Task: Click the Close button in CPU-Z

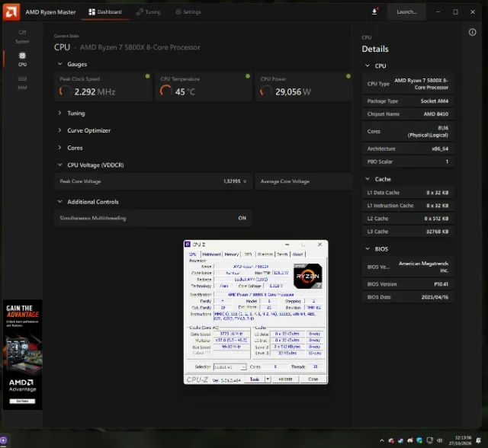Action: [x=313, y=379]
